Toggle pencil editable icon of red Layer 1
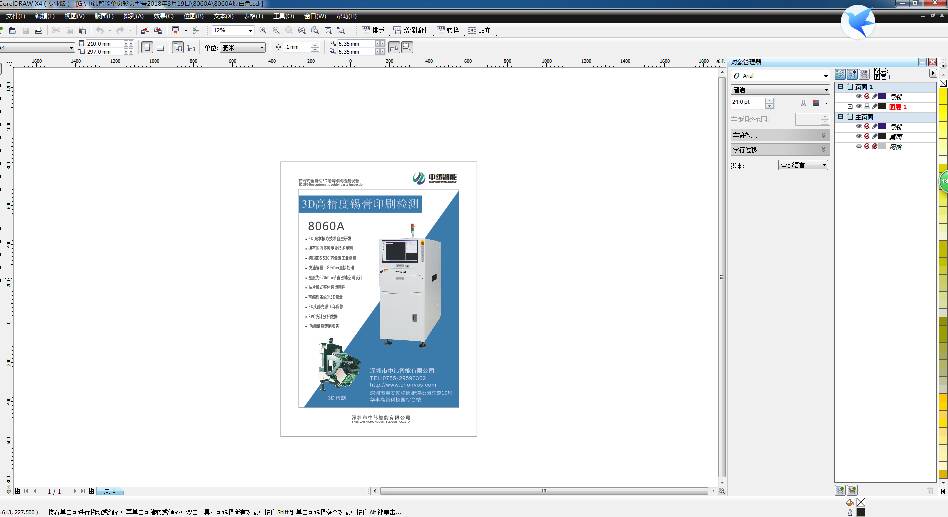Screen dimensions: 948x517 click(x=874, y=106)
